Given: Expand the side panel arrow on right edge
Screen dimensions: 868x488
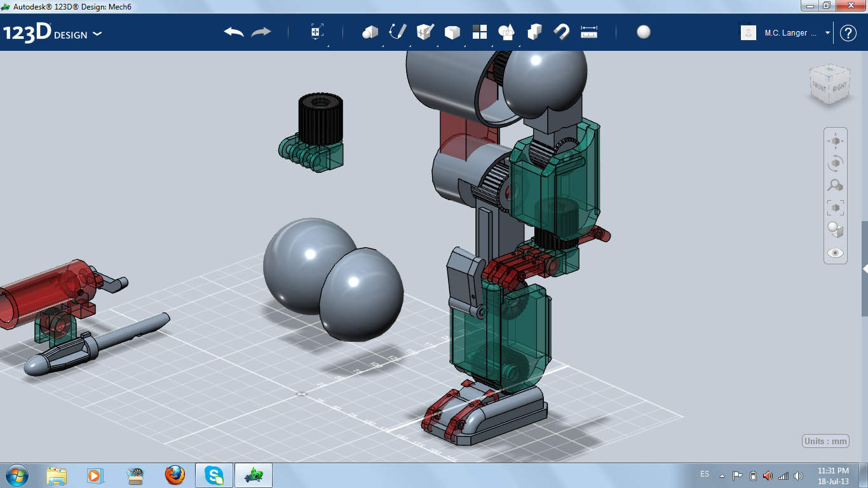Looking at the screenshot, I should (865, 269).
